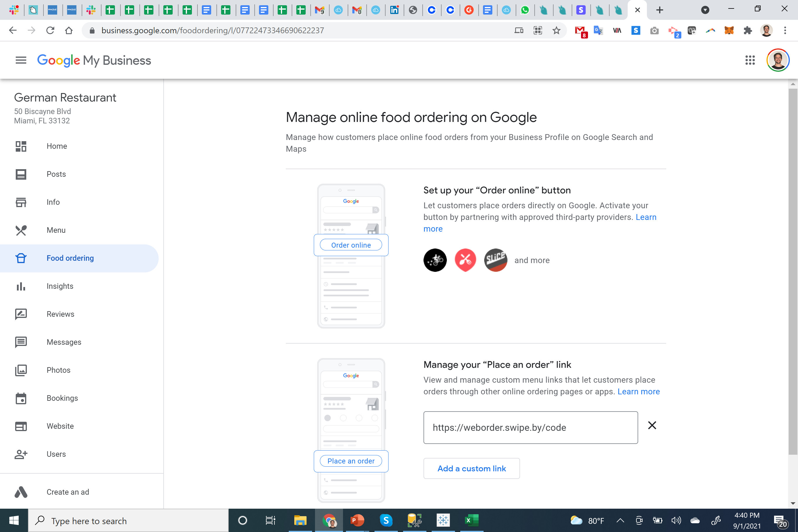
Task: Open the Google account avatar menu
Action: [778, 60]
